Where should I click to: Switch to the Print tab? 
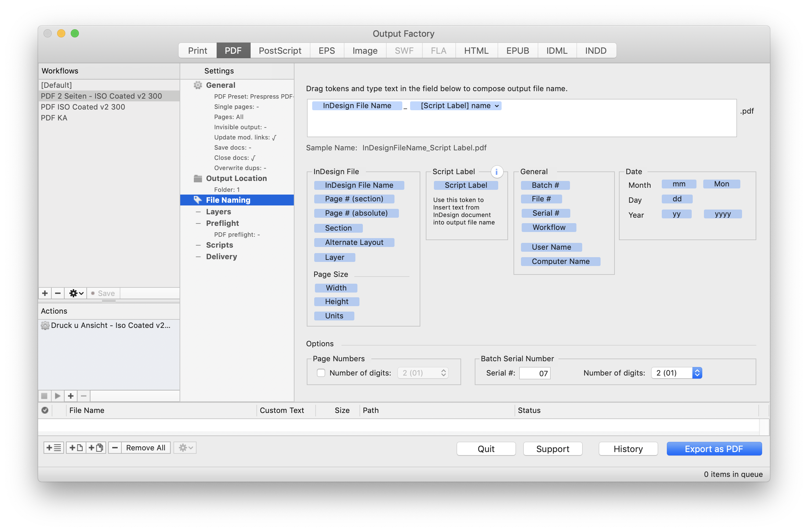click(x=198, y=51)
